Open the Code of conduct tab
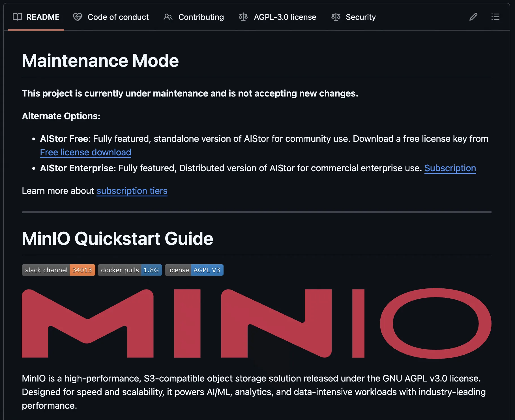 (x=118, y=17)
